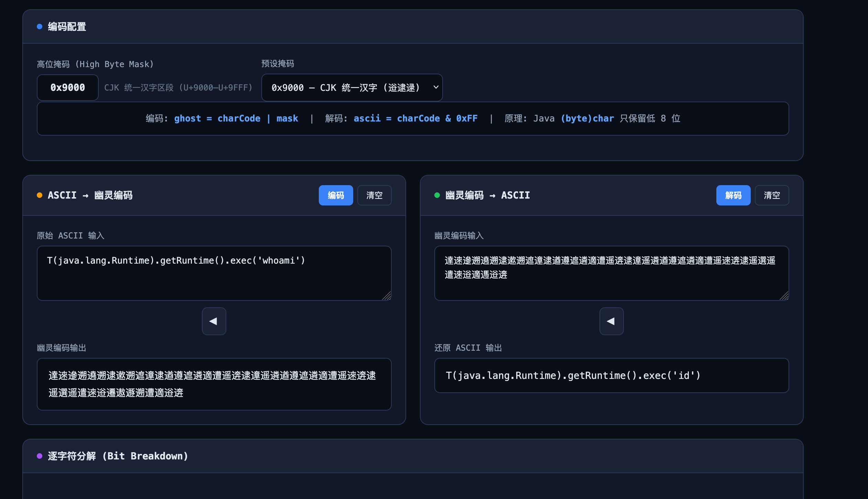The image size is (868, 499).
Task: Click the orange dot beside ASCII → 幽灵编码
Action: tap(40, 195)
